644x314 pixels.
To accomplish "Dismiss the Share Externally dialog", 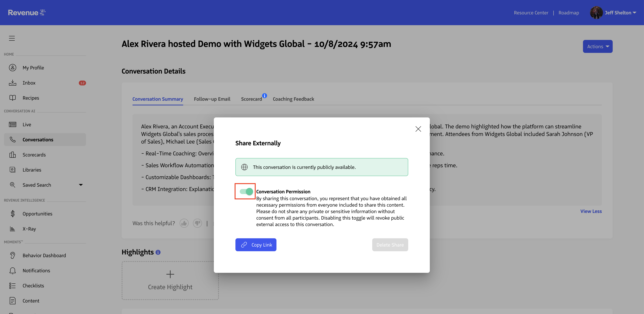I will (418, 129).
